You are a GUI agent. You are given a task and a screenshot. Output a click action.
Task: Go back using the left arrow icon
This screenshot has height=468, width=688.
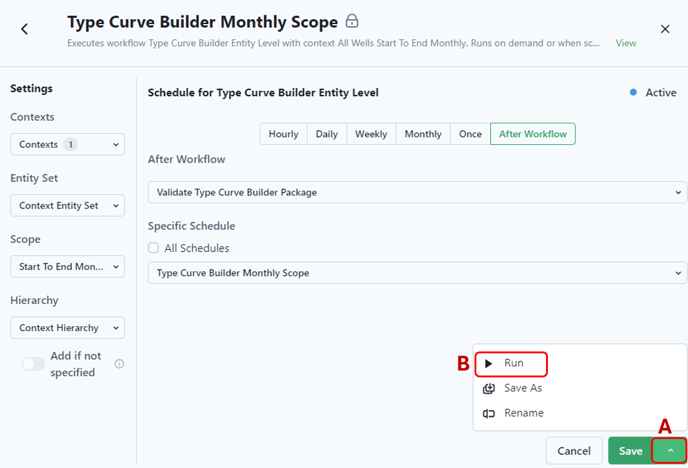point(25,29)
